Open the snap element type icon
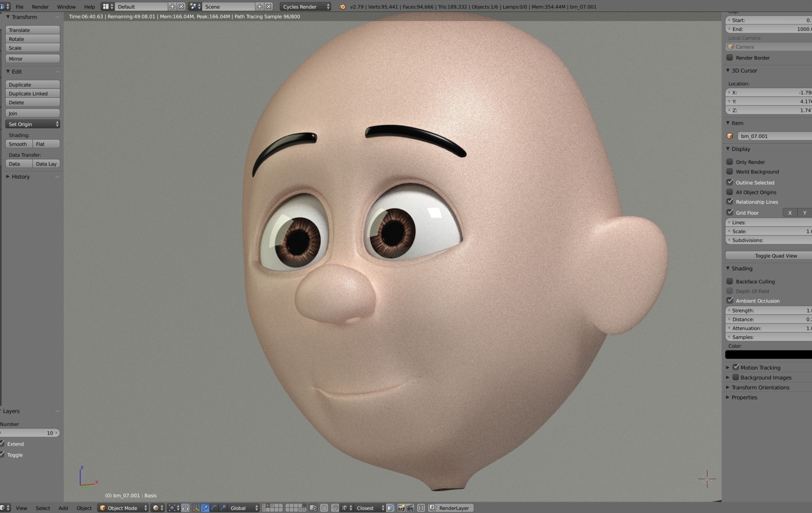 coord(346,508)
